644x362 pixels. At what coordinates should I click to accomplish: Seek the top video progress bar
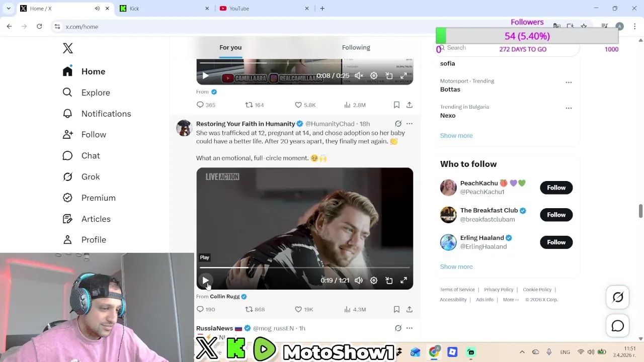coord(304,63)
